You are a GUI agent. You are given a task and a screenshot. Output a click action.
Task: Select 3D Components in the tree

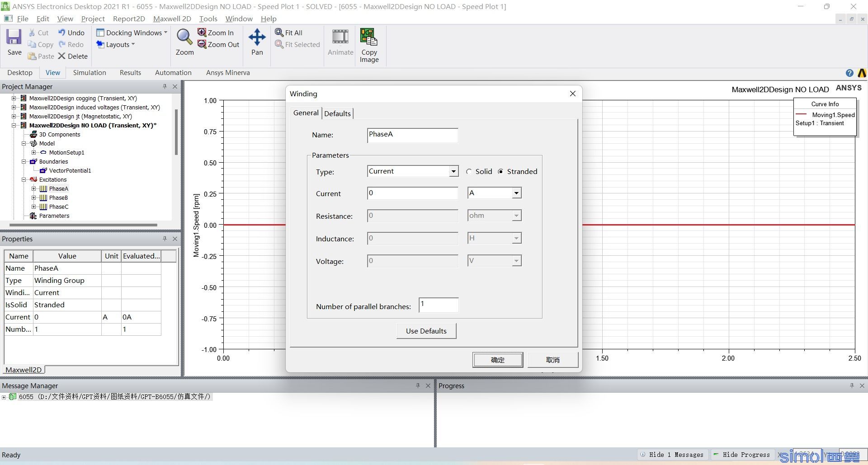click(60, 135)
